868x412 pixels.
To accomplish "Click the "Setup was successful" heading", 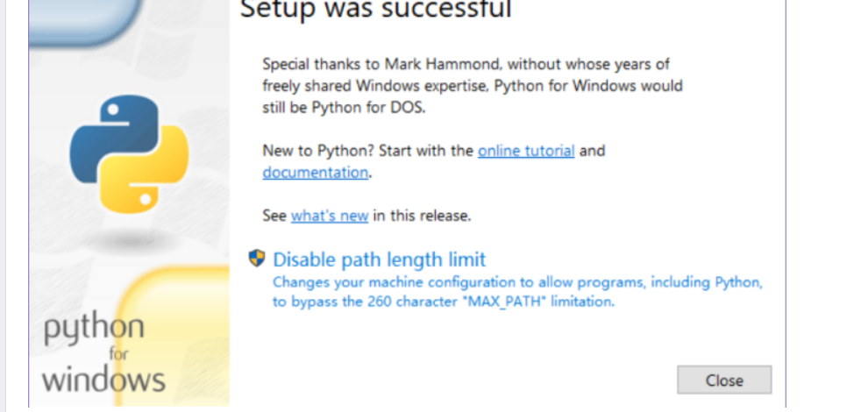I will 375,11.
